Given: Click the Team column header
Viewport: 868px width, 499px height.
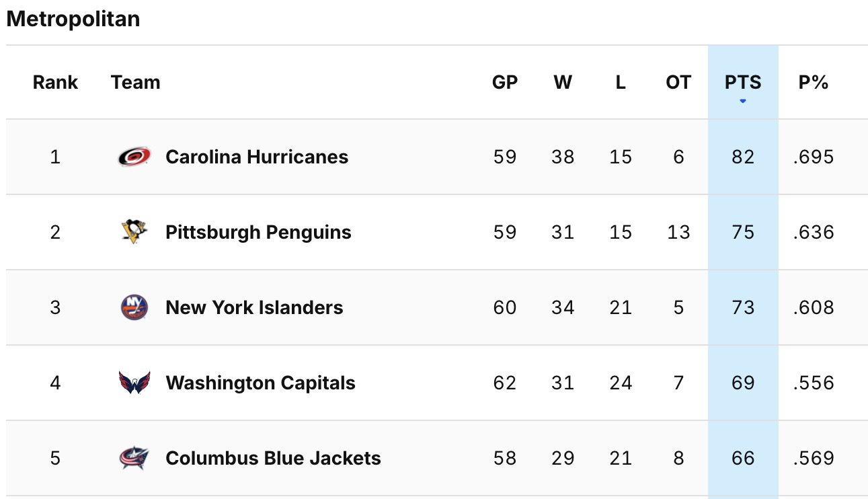Looking at the screenshot, I should pos(136,82).
